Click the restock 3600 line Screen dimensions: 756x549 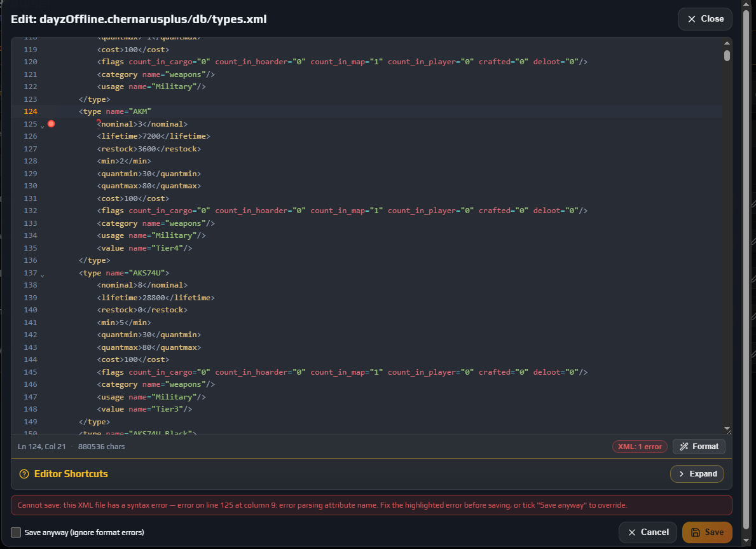tap(149, 149)
